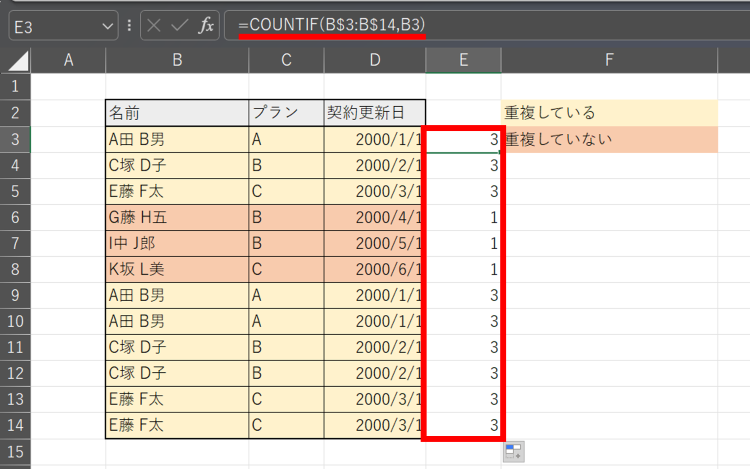The width and height of the screenshot is (750, 469).
Task: Click the K坂 L美 name cell
Action: pos(177,269)
